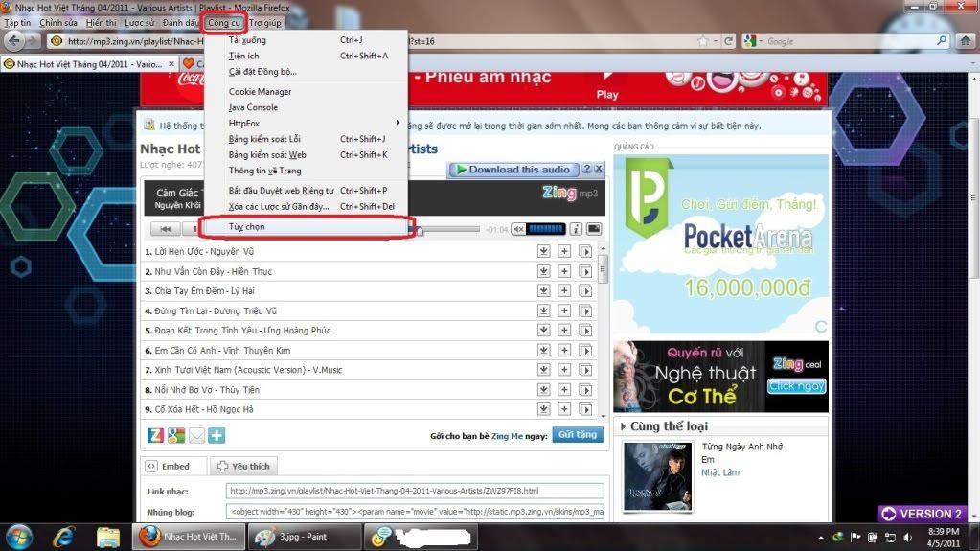
Task: Close the Nhạc Hot Việt tab
Action: tap(171, 64)
